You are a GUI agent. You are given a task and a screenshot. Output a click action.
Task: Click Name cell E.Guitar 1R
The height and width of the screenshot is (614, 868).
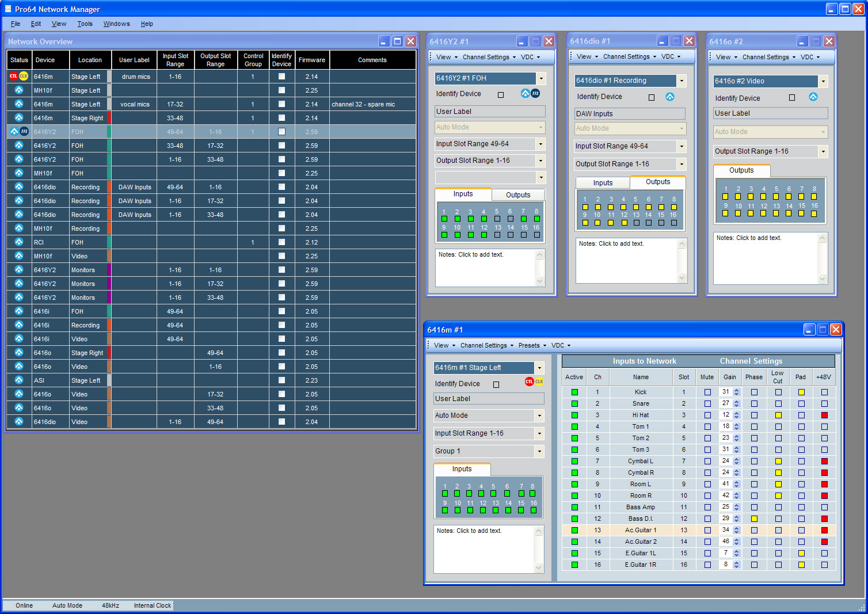(641, 565)
